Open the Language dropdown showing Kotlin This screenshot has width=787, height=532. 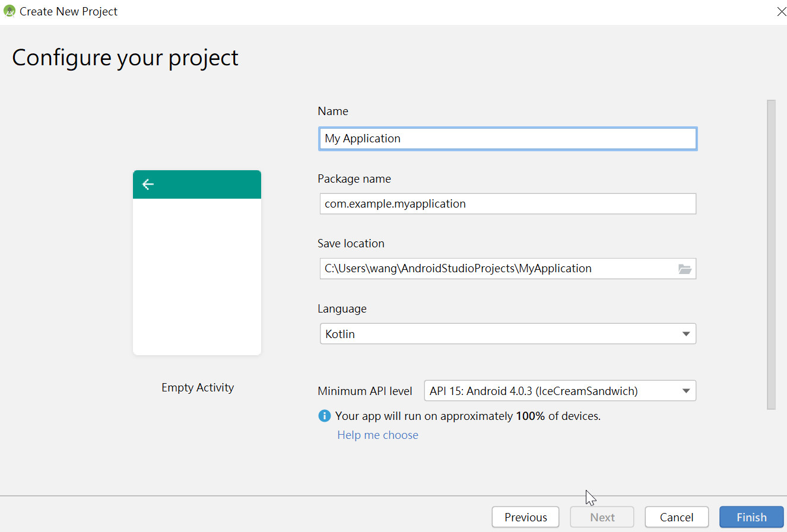(x=507, y=334)
